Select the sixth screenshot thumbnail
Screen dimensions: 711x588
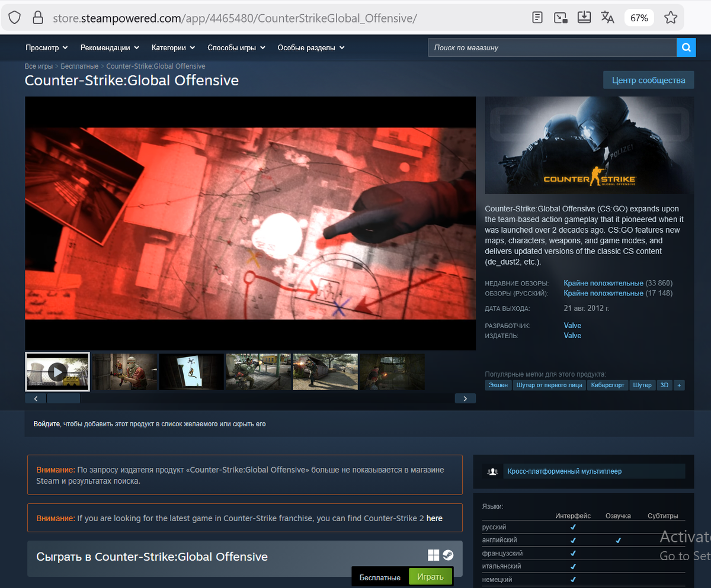coord(392,372)
